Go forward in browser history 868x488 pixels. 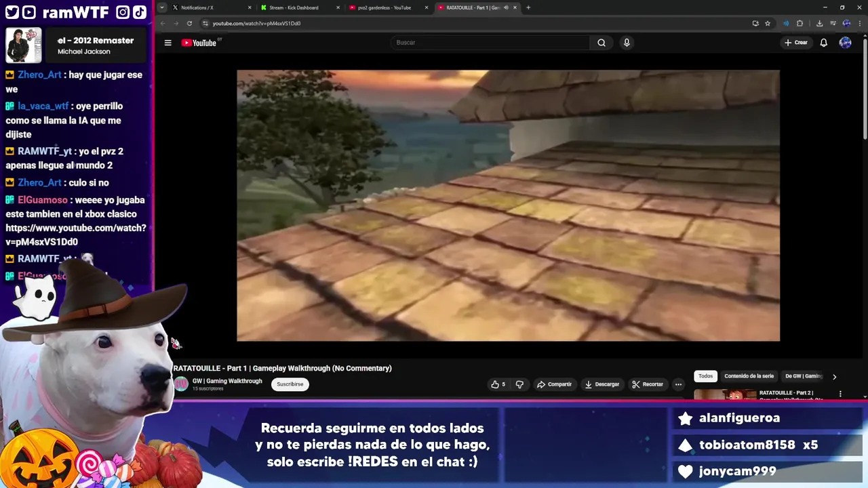point(176,23)
